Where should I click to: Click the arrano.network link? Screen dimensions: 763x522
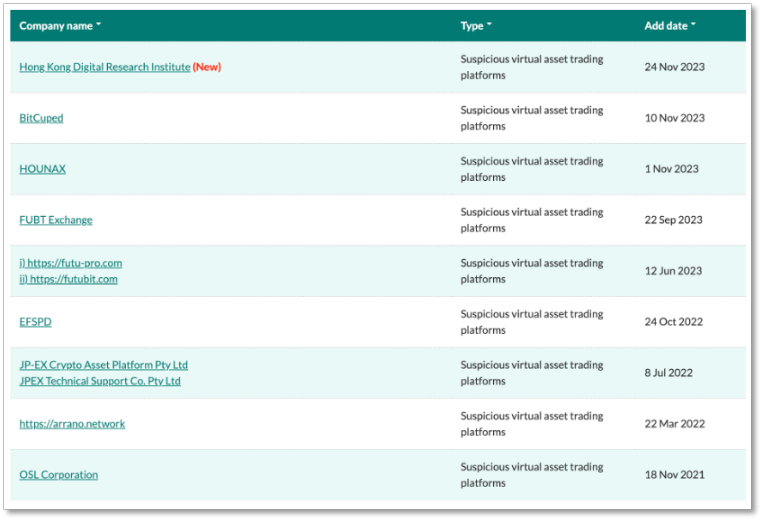pos(72,424)
